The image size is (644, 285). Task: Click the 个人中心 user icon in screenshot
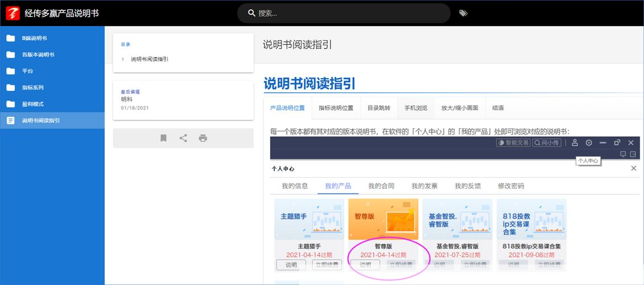[x=575, y=142]
